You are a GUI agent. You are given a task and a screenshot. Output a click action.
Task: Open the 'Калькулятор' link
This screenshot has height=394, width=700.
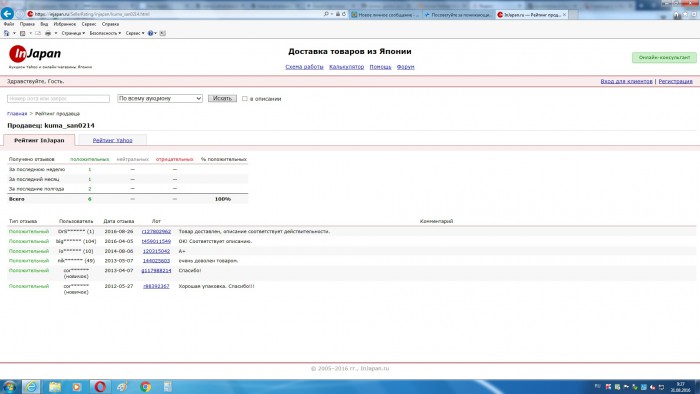pyautogui.click(x=346, y=67)
